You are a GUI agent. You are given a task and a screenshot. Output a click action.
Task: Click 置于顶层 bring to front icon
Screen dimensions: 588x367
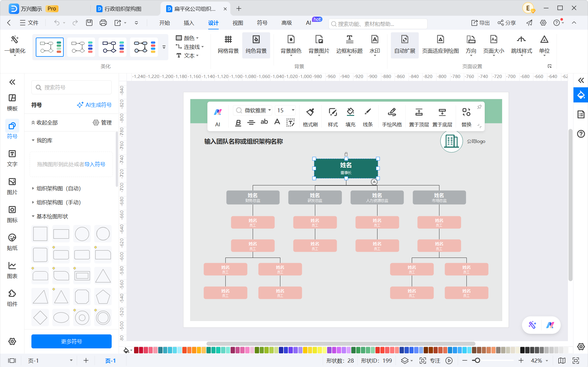[x=419, y=112]
